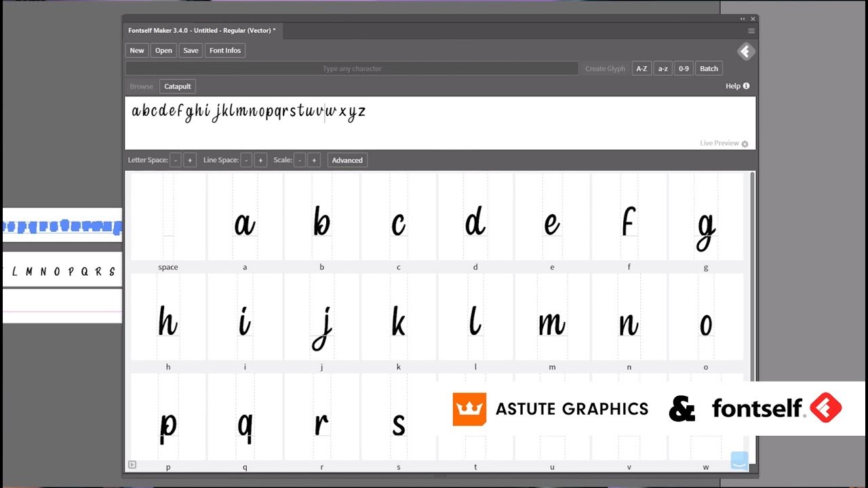This screenshot has width=868, height=488.
Task: Increase Line Space with plus button
Action: (x=260, y=160)
